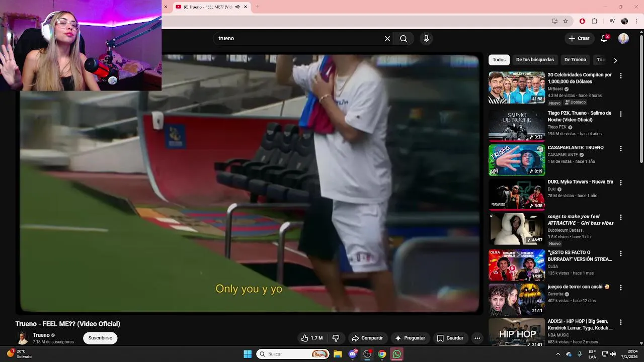Open the Trueno channel avatar
Image resolution: width=644 pixels, height=362 pixels.
click(x=23, y=338)
